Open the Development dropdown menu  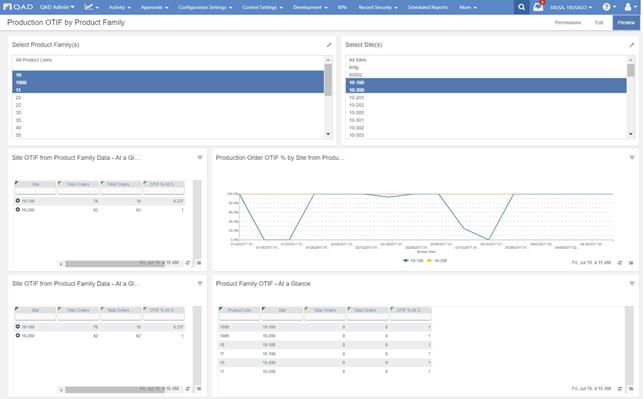point(310,7)
